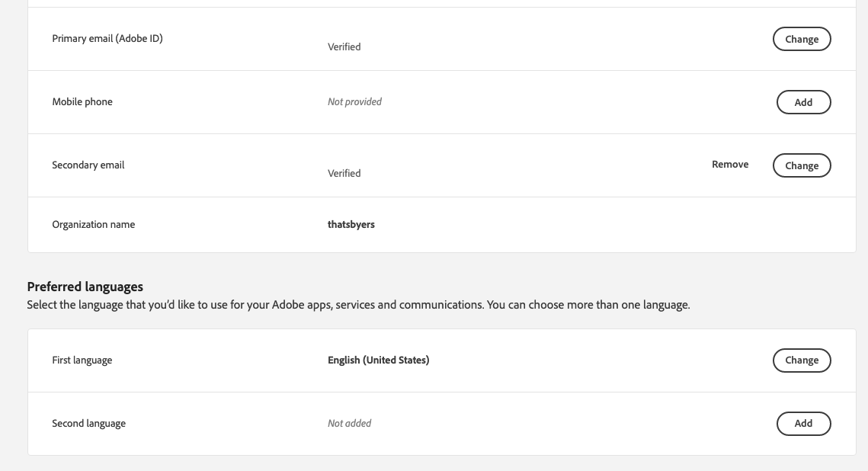This screenshot has height=471, width=868.
Task: Click the Verified status beside secondary email
Action: click(x=344, y=173)
